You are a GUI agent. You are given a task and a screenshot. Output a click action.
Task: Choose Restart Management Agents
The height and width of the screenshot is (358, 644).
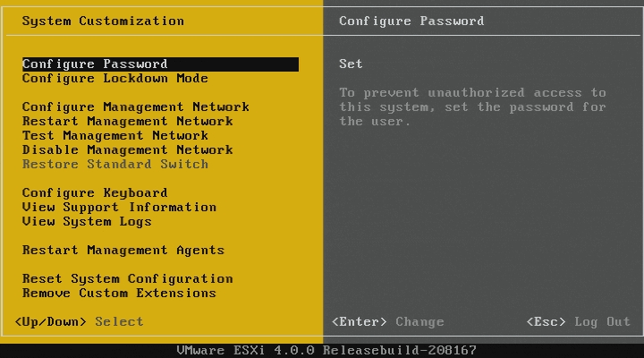click(x=123, y=251)
